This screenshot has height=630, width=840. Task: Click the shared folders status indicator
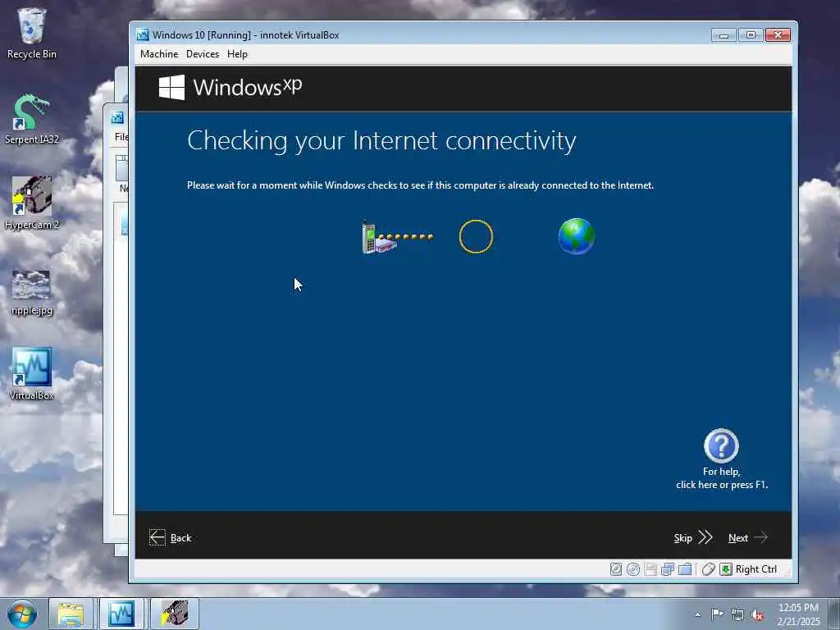click(685, 569)
